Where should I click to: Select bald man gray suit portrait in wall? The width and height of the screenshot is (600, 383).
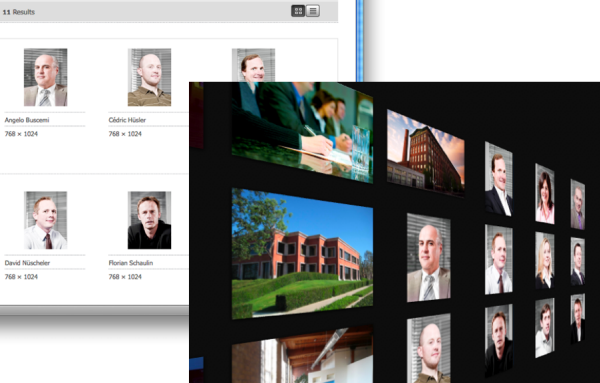click(x=429, y=258)
